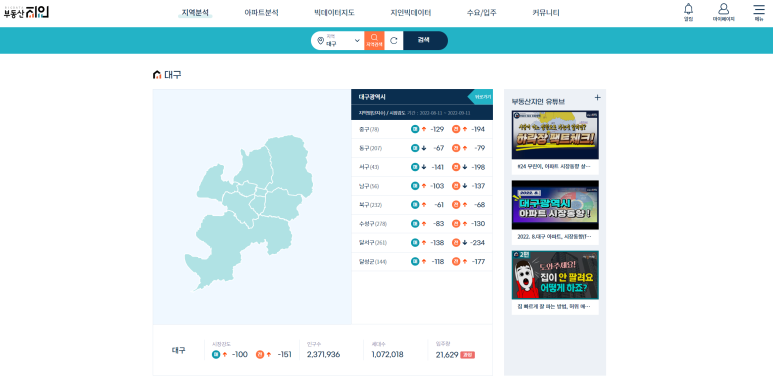The height and width of the screenshot is (378, 773).
Task: Click the caption under the 하락장 팩트체크 video
Action: 554,167
